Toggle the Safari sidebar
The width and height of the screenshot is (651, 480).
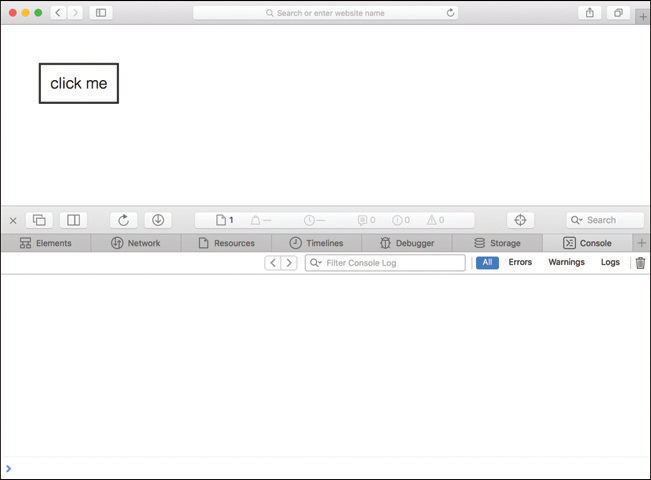coord(101,13)
